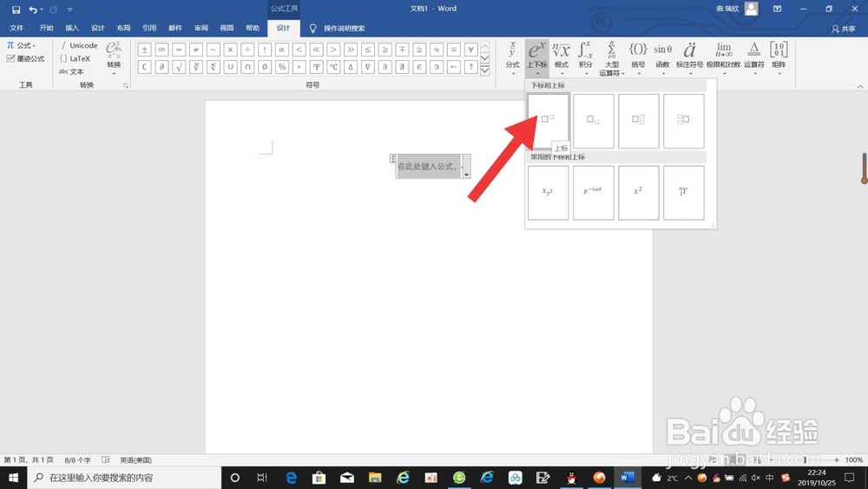
Task: Click the 共享 (Share) button
Action: click(x=843, y=29)
